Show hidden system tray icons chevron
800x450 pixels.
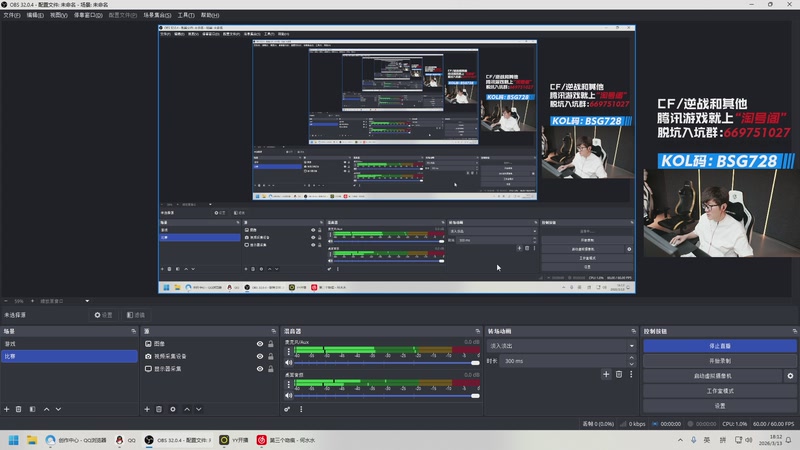click(x=680, y=440)
